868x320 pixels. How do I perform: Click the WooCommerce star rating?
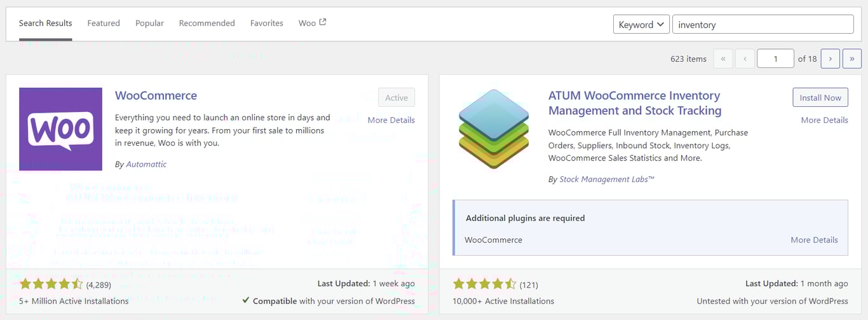tap(51, 284)
